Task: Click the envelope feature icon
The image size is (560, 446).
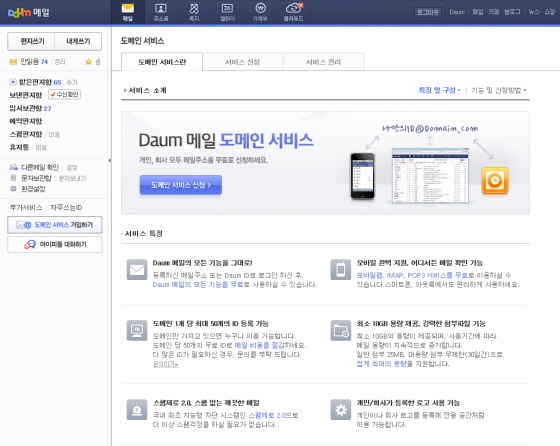Action: [x=137, y=270]
